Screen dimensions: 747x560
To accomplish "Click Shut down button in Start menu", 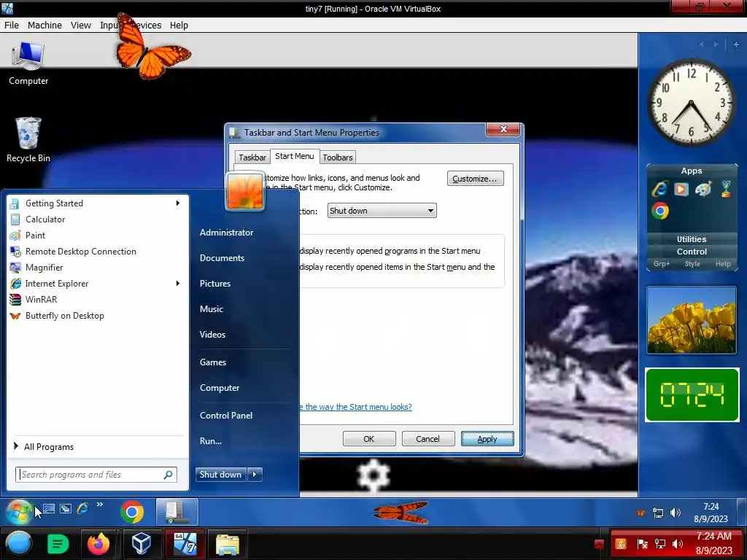I will (x=220, y=474).
